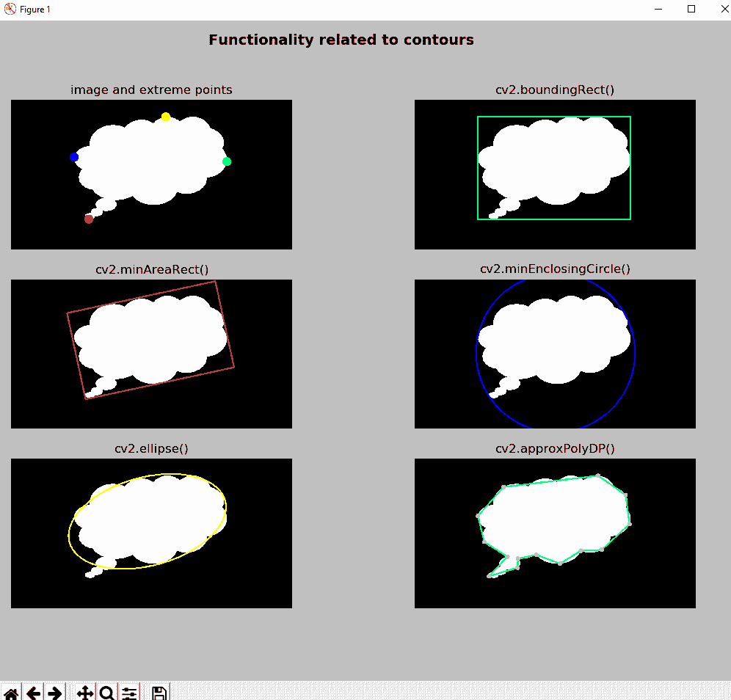
Task: Click the Home reset view icon
Action: click(11, 693)
